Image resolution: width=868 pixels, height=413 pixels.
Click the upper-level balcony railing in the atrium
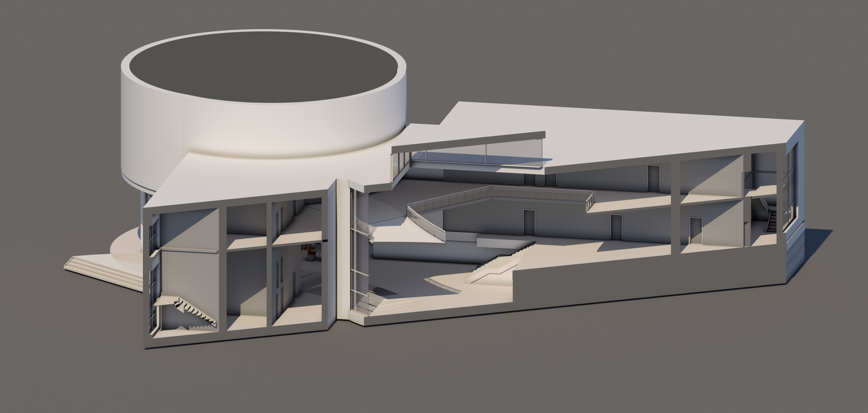pyautogui.click(x=539, y=195)
